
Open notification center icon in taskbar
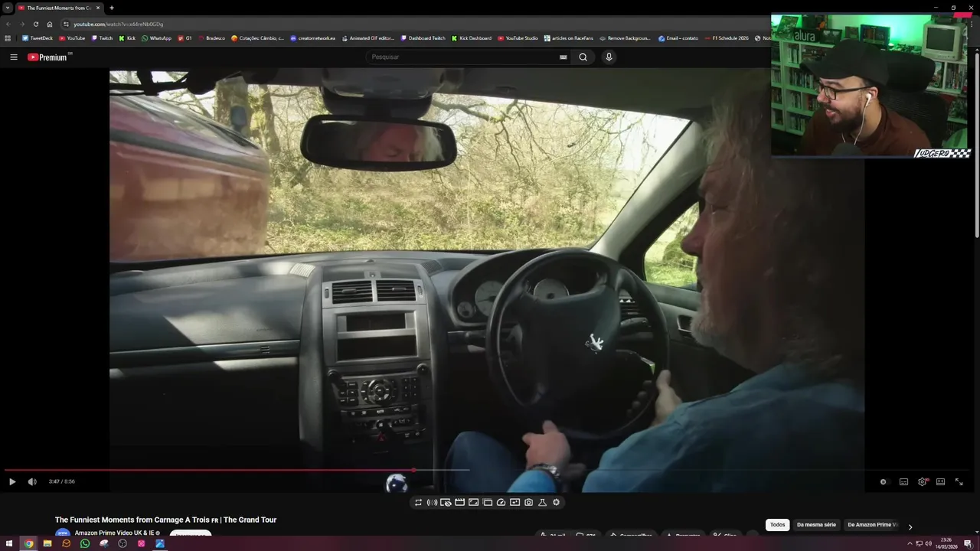(968, 544)
